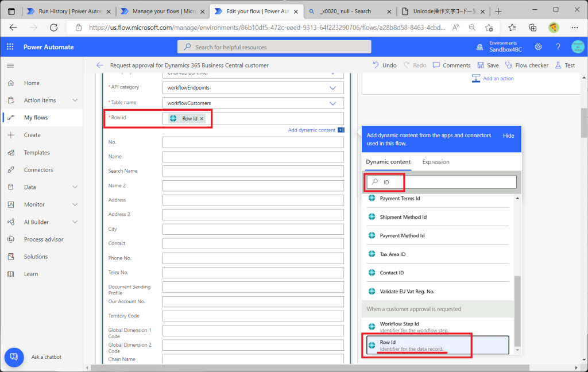588x372 pixels.
Task: Run the Flow checker
Action: click(527, 65)
